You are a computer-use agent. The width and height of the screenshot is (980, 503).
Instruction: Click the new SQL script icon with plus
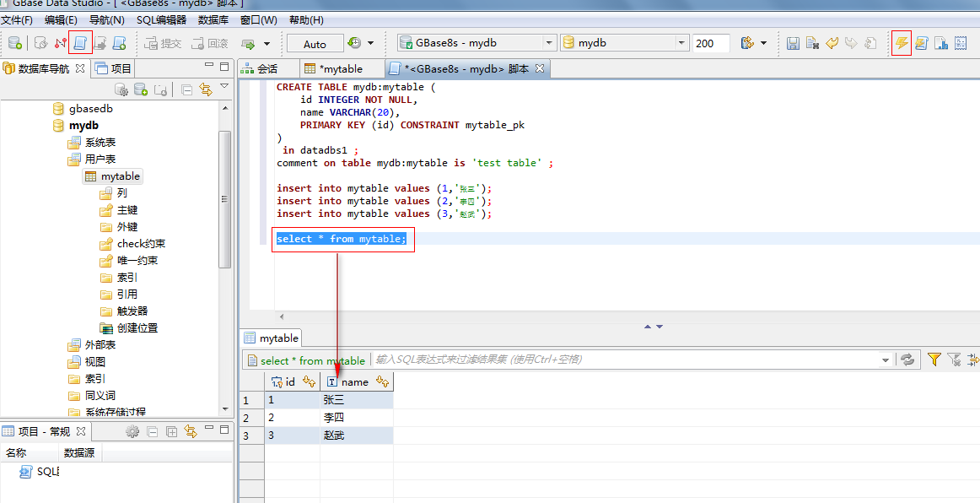click(x=120, y=43)
